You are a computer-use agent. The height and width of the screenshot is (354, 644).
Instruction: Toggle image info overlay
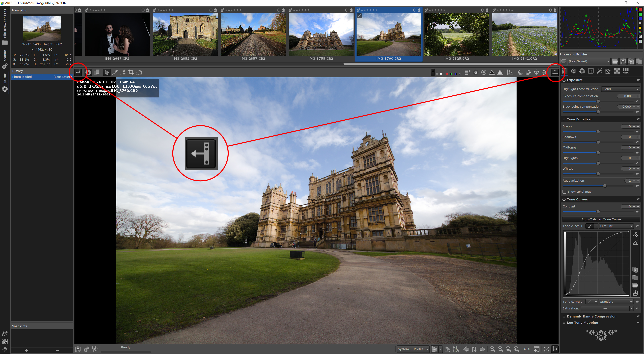[88, 72]
